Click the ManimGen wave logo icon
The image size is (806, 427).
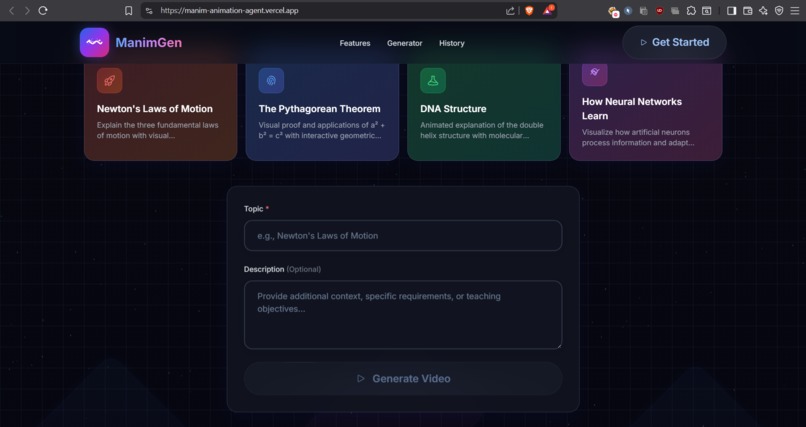[94, 42]
